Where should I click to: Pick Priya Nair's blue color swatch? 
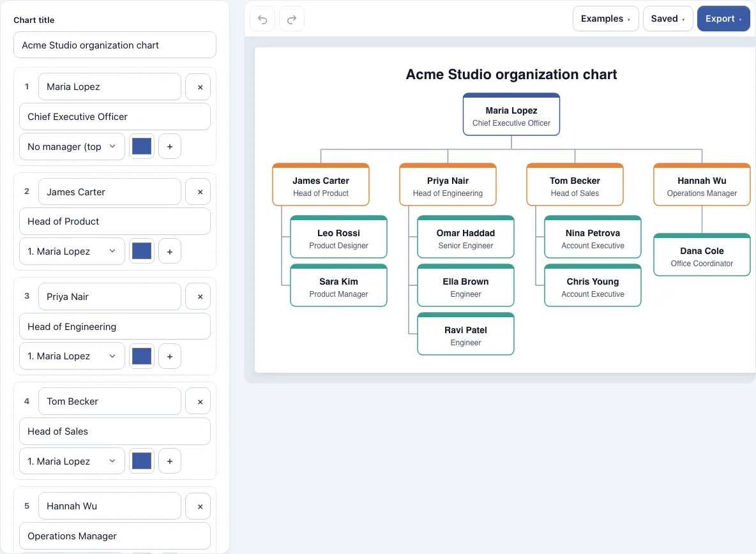coord(142,357)
